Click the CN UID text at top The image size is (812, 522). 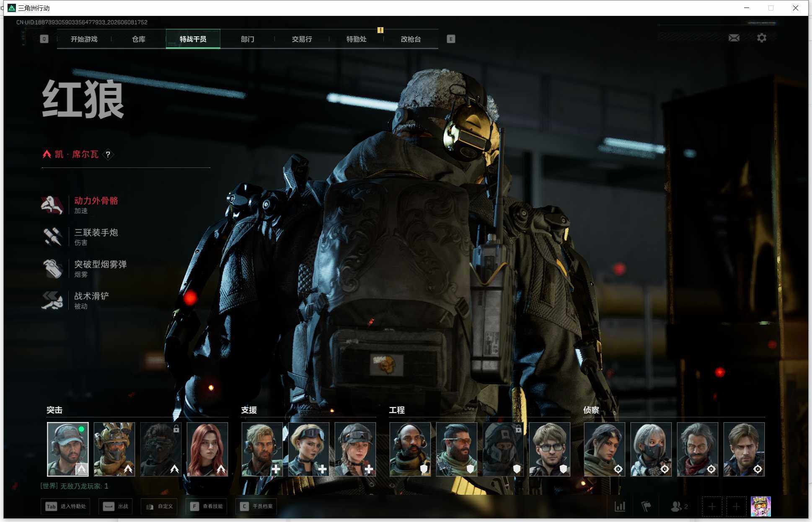point(82,22)
